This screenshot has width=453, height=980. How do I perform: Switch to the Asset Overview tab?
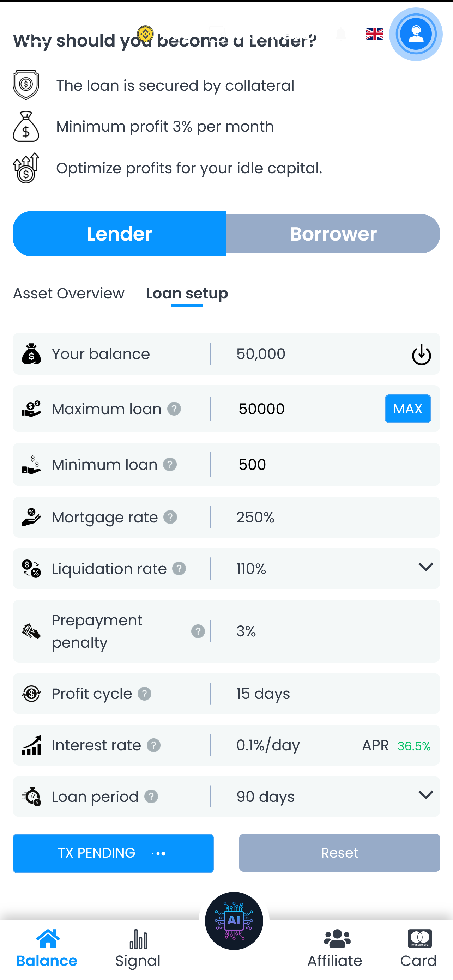click(69, 294)
